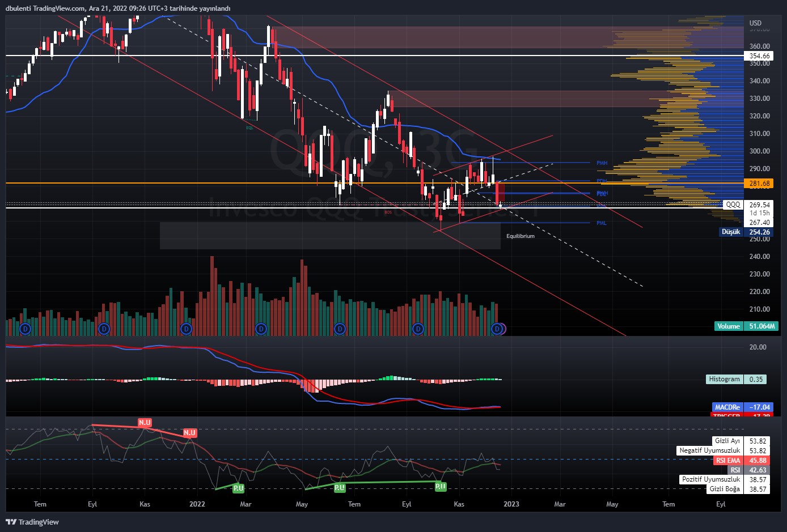Select the 254.26 low price value
The height and width of the screenshot is (532, 787).
tap(759, 232)
